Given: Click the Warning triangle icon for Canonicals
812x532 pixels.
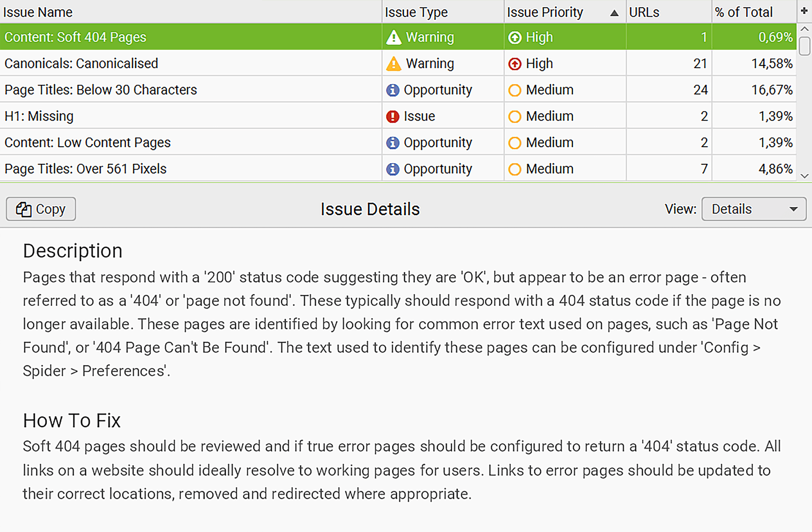Looking at the screenshot, I should (x=392, y=63).
